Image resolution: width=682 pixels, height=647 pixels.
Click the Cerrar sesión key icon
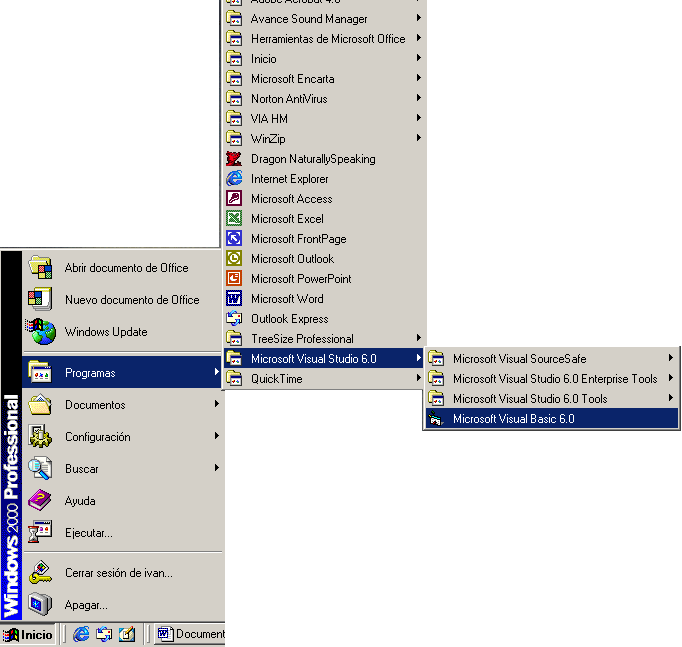40,572
